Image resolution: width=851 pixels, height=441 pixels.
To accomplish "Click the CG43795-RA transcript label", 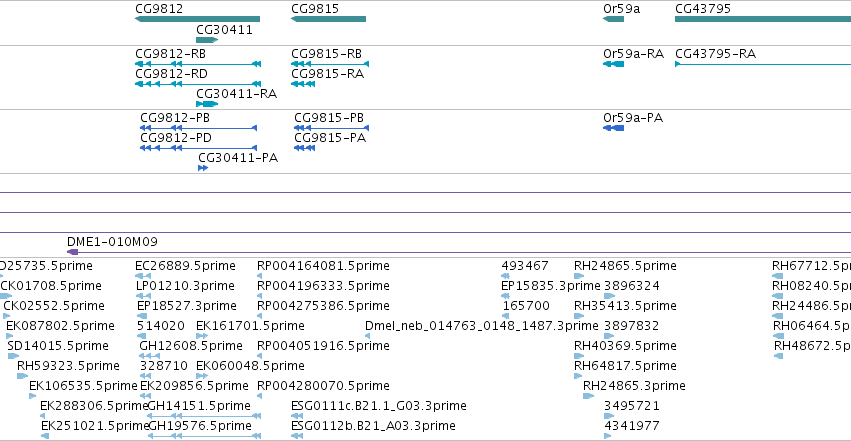I will 715,54.
